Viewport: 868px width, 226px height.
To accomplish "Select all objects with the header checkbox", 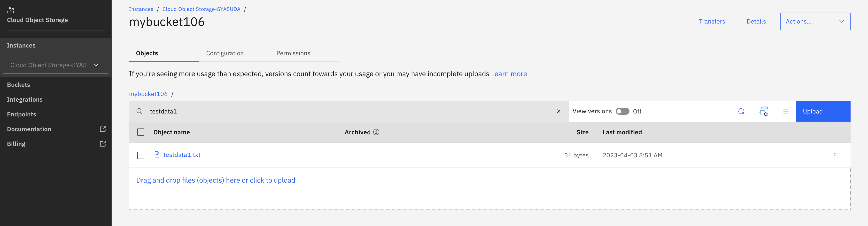I will point(141,132).
